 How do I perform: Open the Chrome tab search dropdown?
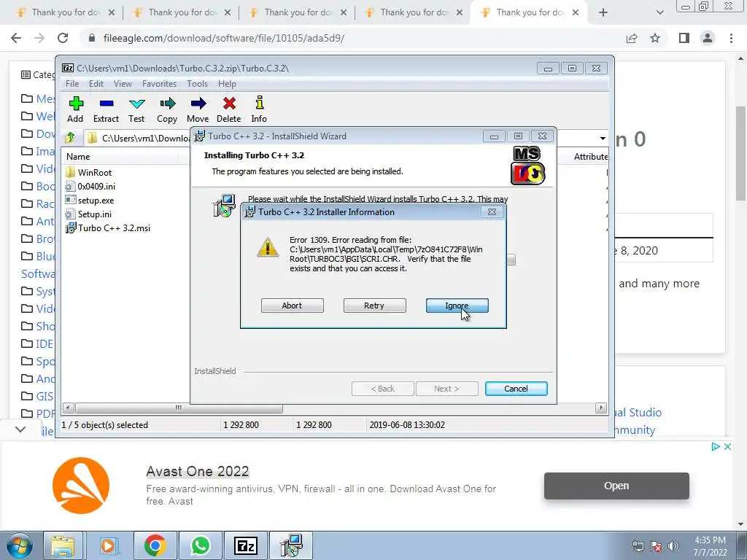point(659,12)
